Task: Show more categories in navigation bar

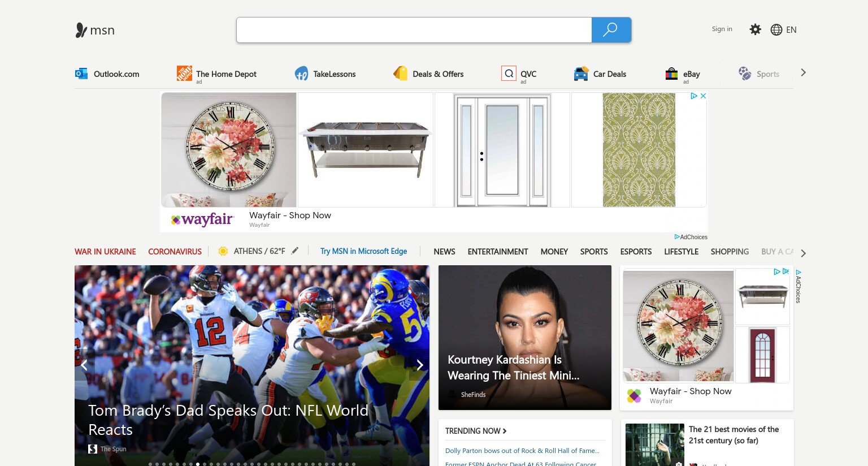Action: tap(803, 253)
